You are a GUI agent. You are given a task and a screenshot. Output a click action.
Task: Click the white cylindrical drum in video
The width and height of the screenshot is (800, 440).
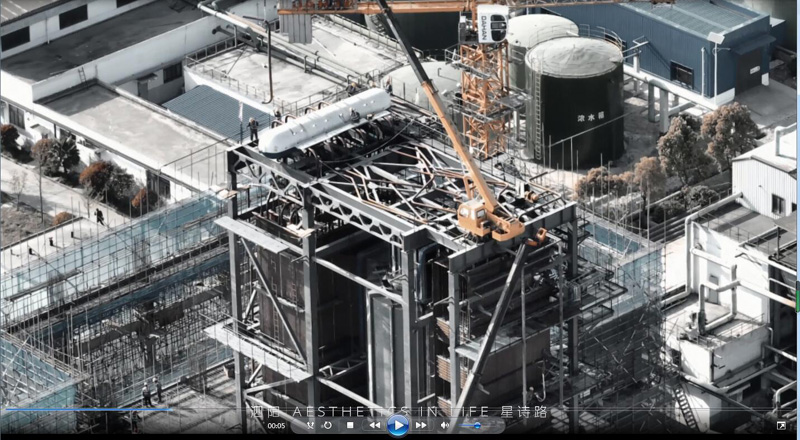point(323,120)
